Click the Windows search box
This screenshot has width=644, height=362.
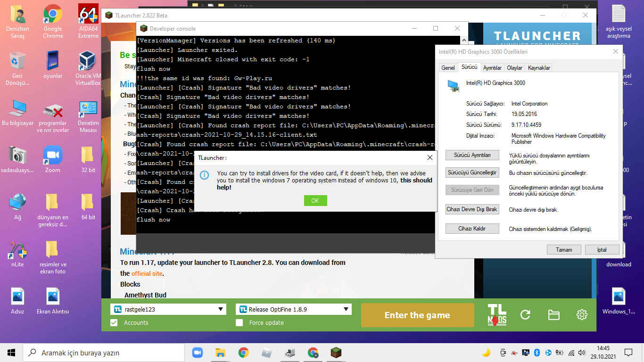point(104,353)
